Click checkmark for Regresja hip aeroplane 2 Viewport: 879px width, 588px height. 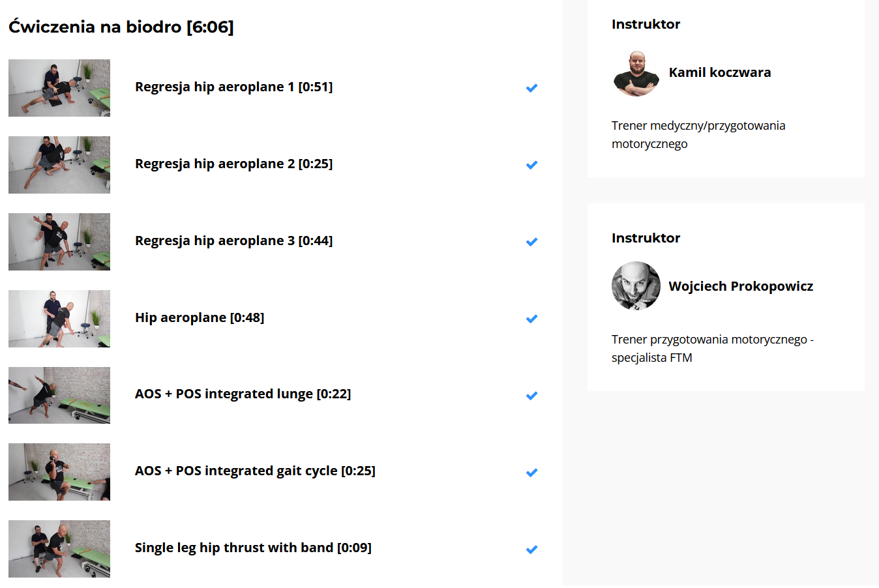point(531,165)
